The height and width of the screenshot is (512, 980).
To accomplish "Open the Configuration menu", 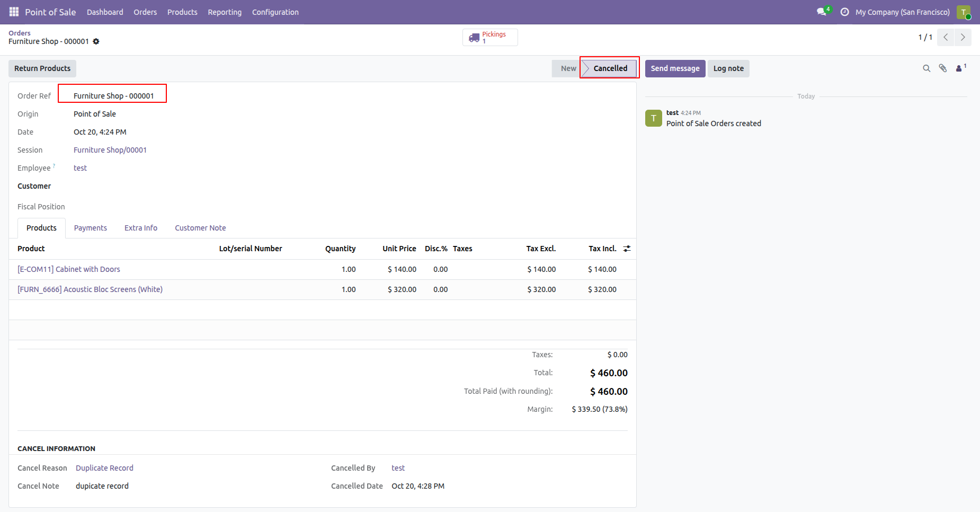I will pyautogui.click(x=275, y=12).
